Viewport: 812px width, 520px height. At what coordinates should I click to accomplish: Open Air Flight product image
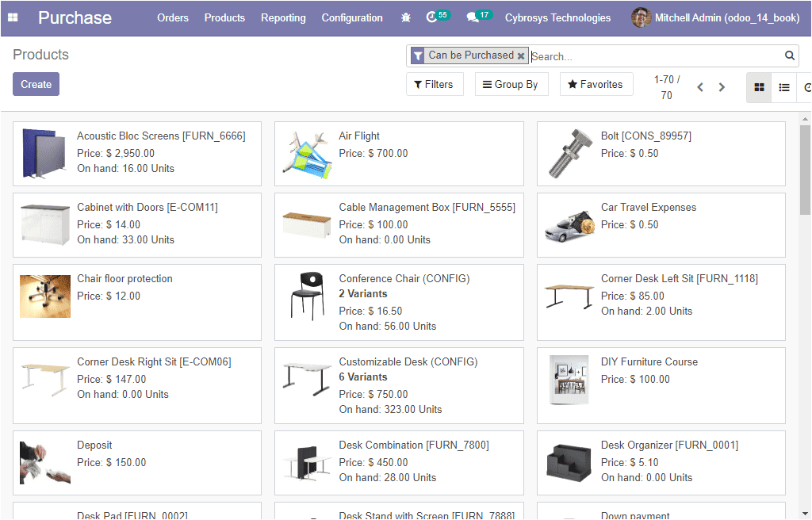[307, 154]
